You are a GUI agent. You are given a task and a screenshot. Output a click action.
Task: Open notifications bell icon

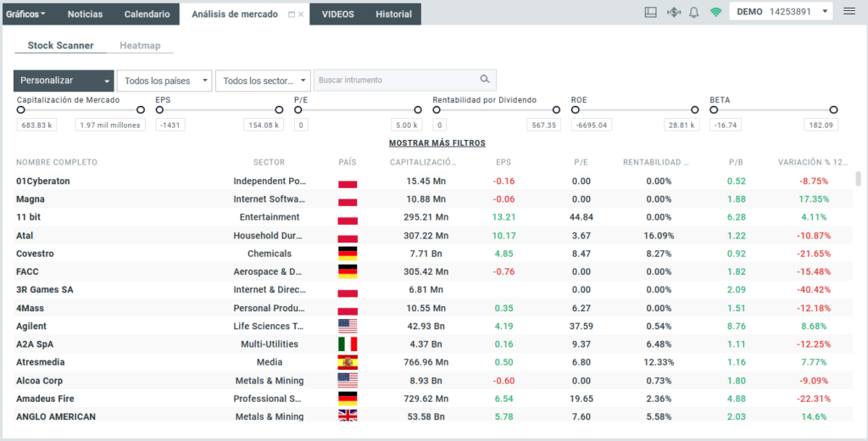[693, 12]
